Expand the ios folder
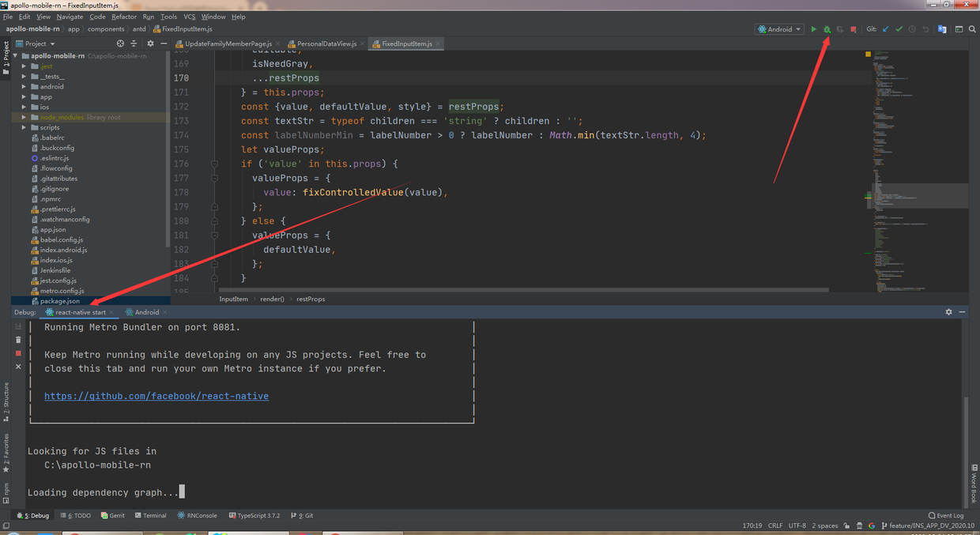 24,107
